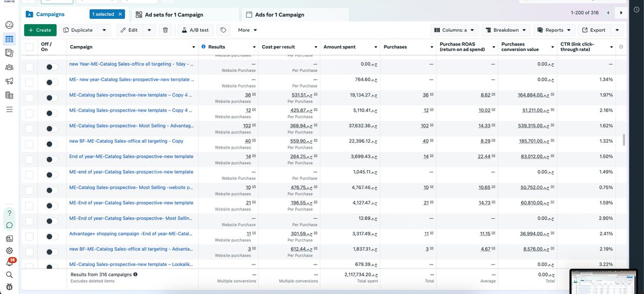Screen dimensions: 644x294
Task: Open the Export options dropdown arrow
Action: click(x=617, y=30)
